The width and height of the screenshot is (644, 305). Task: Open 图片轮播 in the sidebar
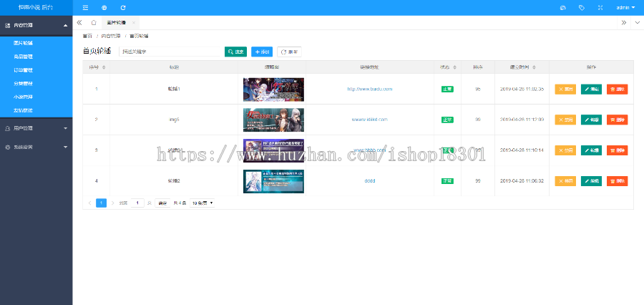coord(23,43)
